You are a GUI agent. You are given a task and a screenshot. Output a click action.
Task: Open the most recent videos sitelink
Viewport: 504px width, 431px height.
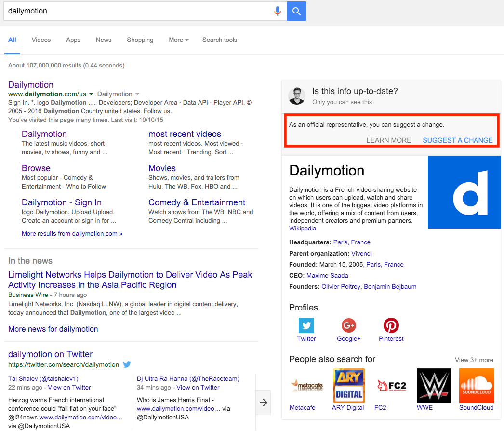point(185,134)
